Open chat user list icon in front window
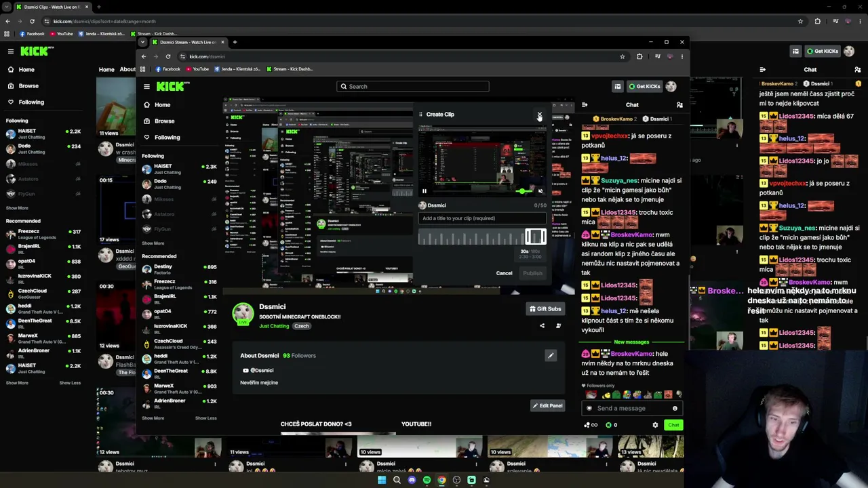 pyautogui.click(x=679, y=105)
